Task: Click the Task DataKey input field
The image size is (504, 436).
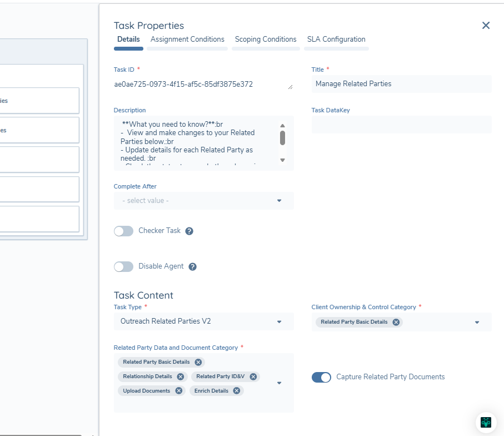Action: [401, 125]
